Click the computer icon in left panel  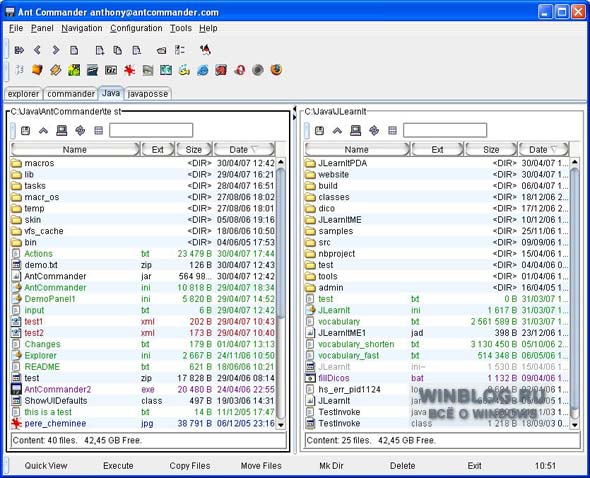[62, 131]
